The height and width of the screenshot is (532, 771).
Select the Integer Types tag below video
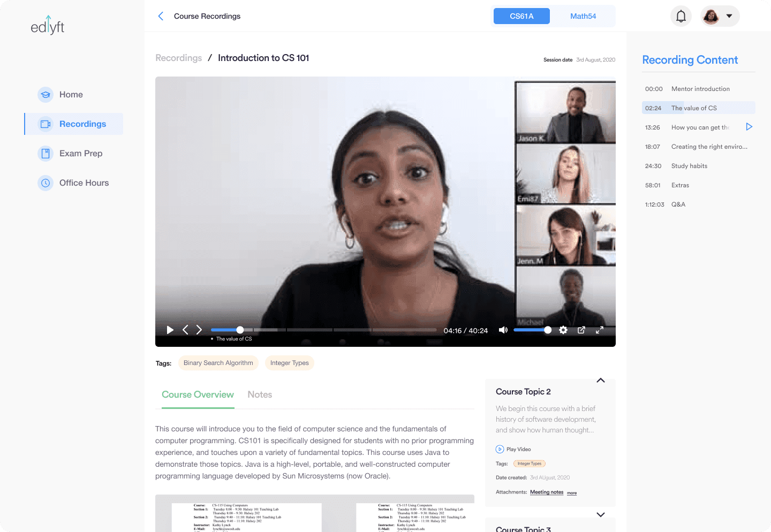(290, 363)
